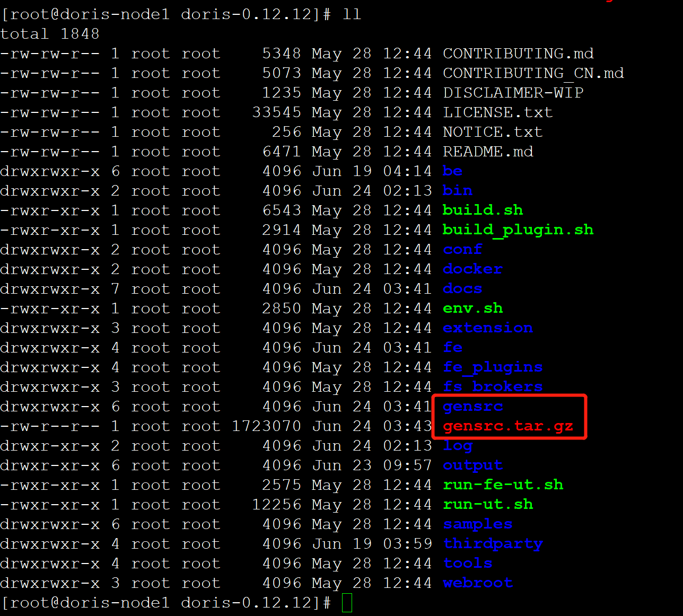Click the 'fe' directory name
Viewport: 683px width, 616px height.
pos(453,348)
